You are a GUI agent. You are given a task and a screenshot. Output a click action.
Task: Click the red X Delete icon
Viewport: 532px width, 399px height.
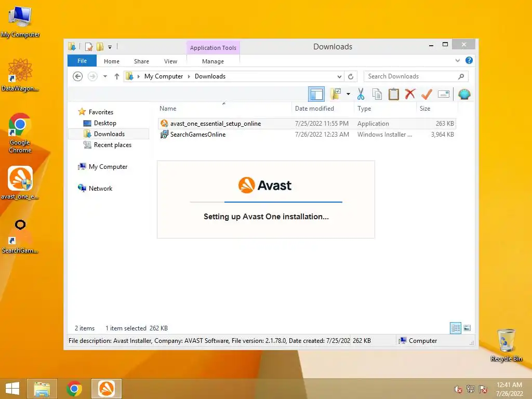click(410, 94)
